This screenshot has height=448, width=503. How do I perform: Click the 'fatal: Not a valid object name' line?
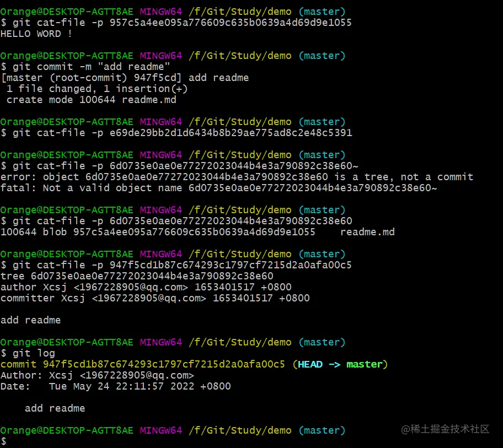219,188
